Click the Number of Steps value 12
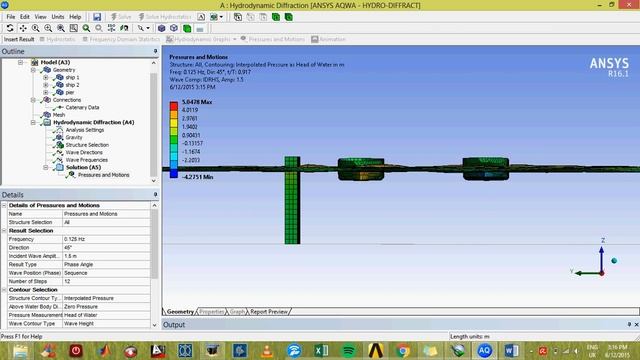Screen dimensions: 640x360 click(x=107, y=281)
